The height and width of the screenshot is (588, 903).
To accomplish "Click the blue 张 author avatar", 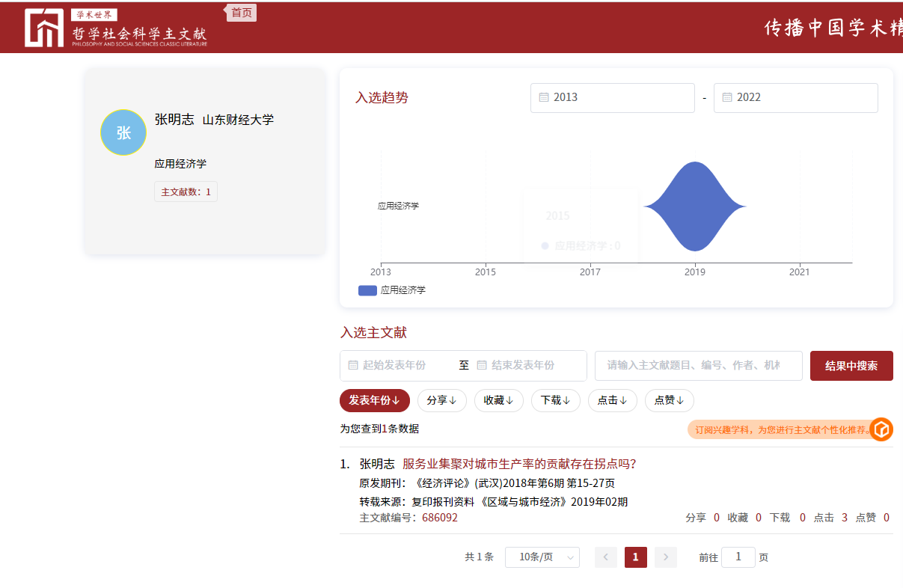I will [123, 132].
